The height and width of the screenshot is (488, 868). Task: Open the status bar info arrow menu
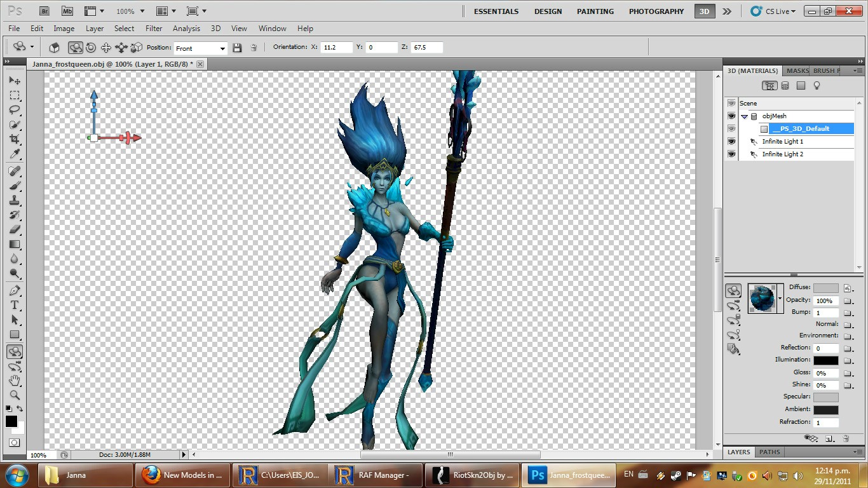pos(184,454)
